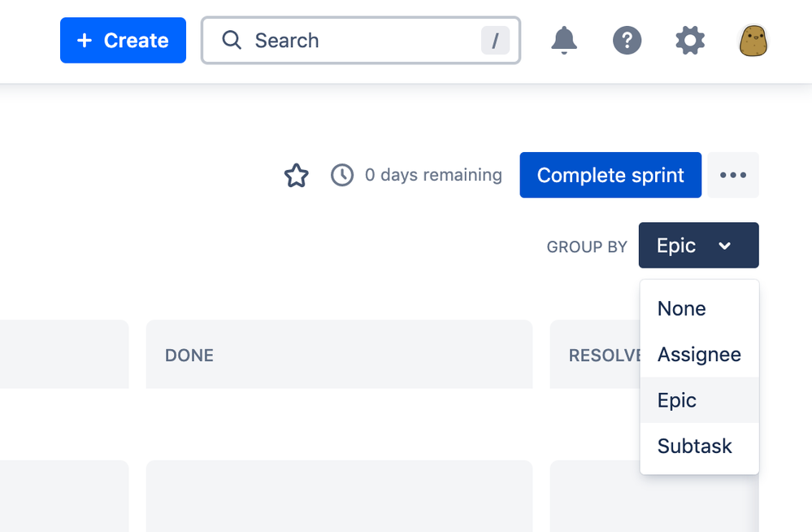The width and height of the screenshot is (812, 532).
Task: Star this sprint board
Action: tap(296, 175)
